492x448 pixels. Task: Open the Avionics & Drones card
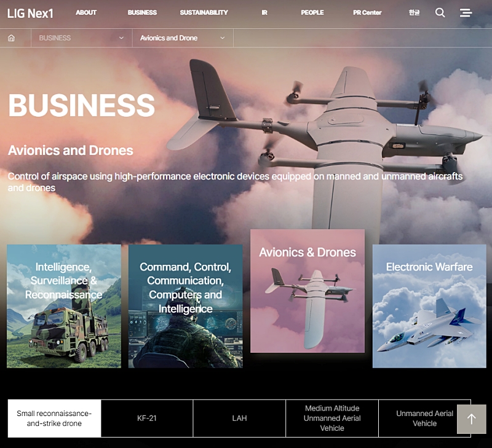[307, 291]
